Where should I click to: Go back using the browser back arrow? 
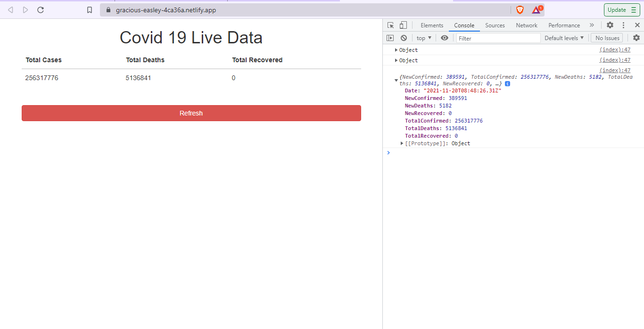[10, 10]
